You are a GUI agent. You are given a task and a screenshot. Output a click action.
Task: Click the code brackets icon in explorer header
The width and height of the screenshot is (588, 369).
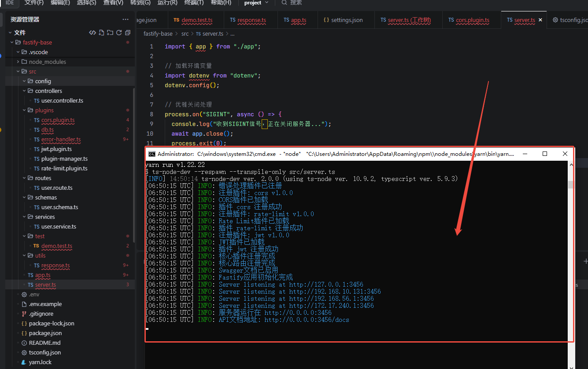[92, 33]
